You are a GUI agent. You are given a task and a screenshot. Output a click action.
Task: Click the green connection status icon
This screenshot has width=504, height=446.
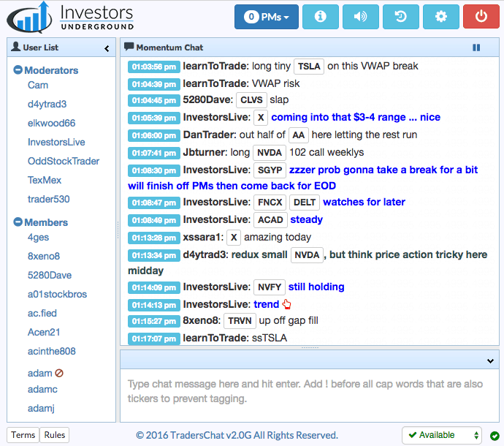pos(495,436)
